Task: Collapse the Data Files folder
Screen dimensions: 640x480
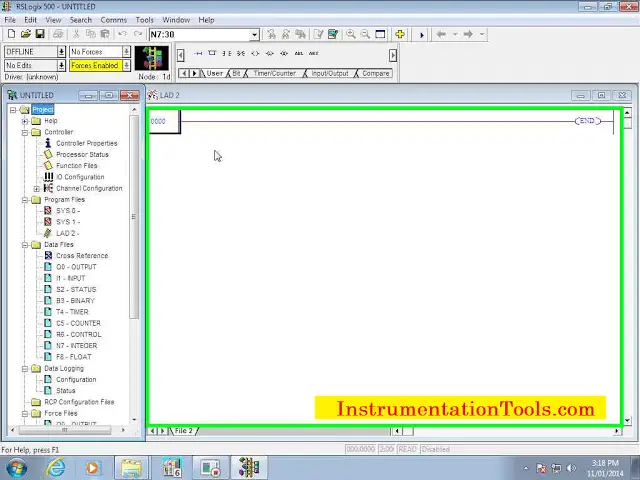Action: coord(25,245)
